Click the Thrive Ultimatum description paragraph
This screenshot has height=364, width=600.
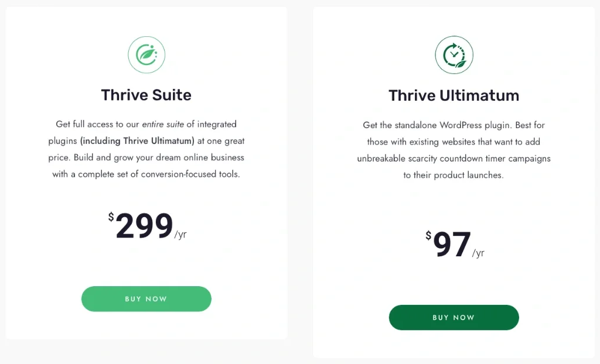(x=454, y=150)
